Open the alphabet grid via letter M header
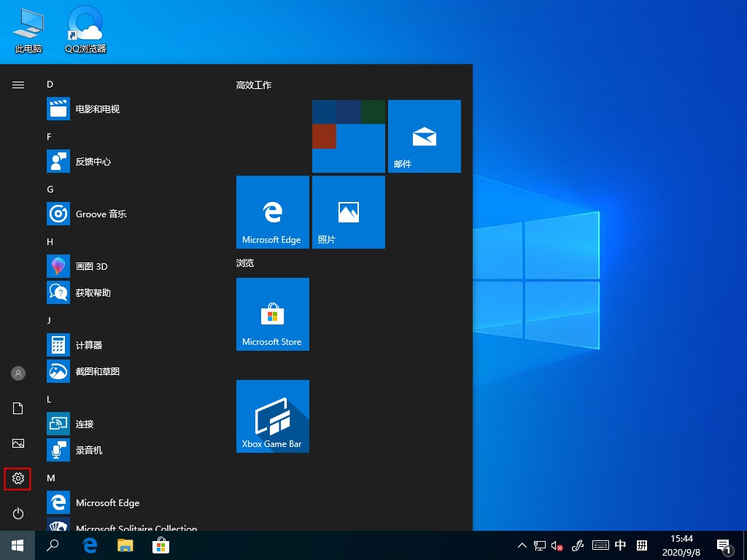747x560 pixels. pos(50,478)
